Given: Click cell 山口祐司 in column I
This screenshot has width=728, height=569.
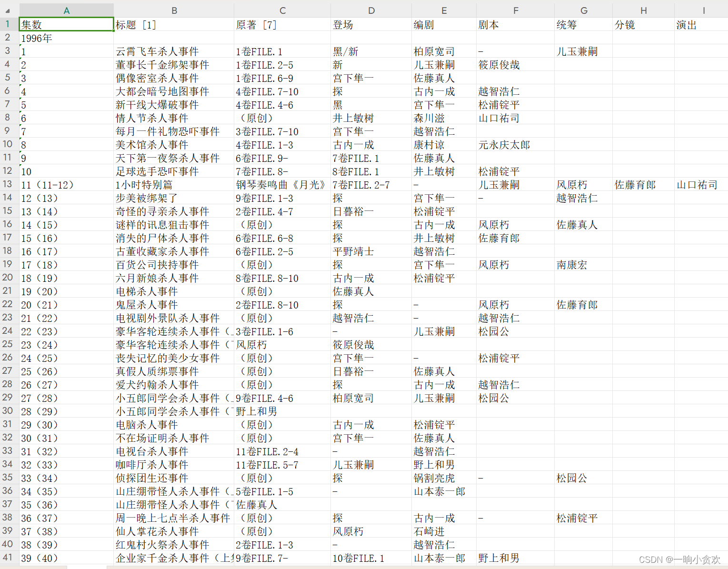Looking at the screenshot, I should [701, 185].
